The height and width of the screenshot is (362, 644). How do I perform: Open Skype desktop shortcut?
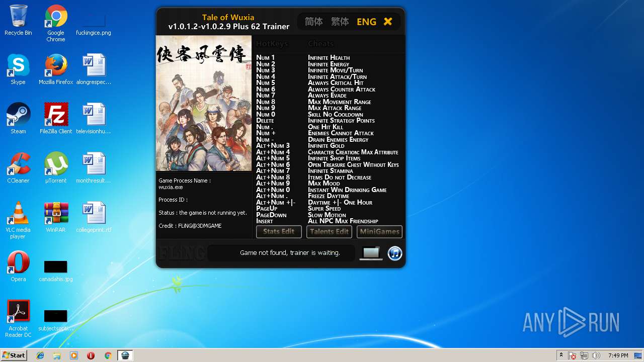18,69
